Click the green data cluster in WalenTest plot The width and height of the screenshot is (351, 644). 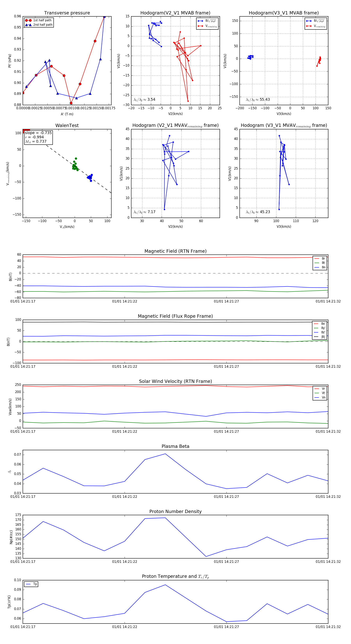75,166
